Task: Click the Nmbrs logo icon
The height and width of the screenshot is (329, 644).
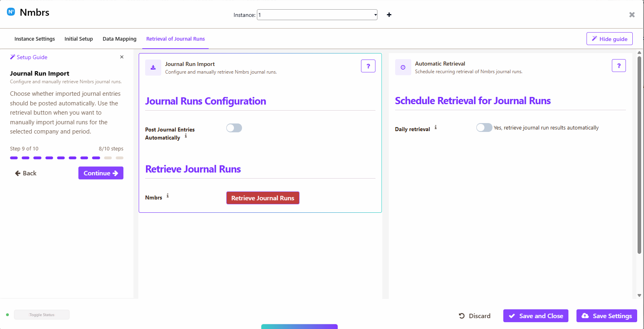Action: click(x=11, y=12)
